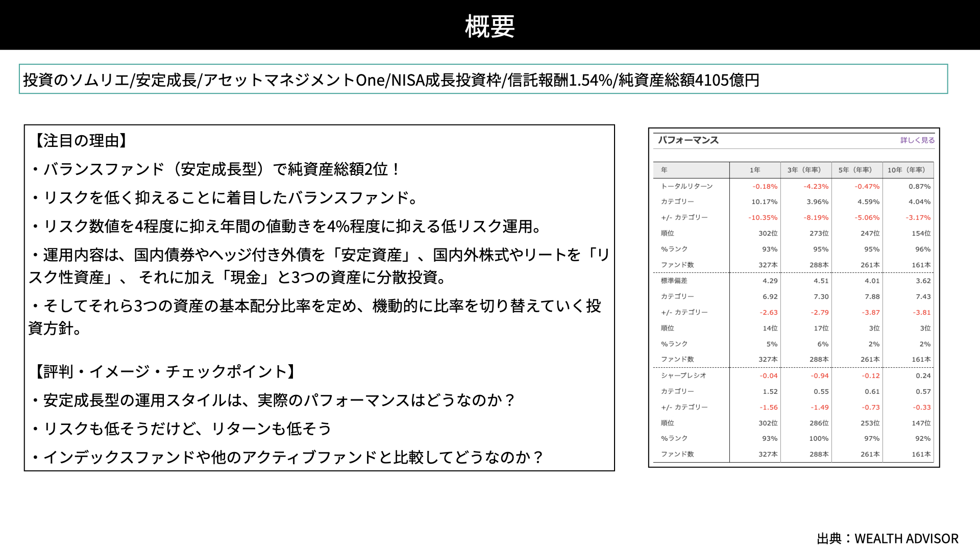Click the 10.17% category value
The image size is (980, 551).
click(x=764, y=202)
